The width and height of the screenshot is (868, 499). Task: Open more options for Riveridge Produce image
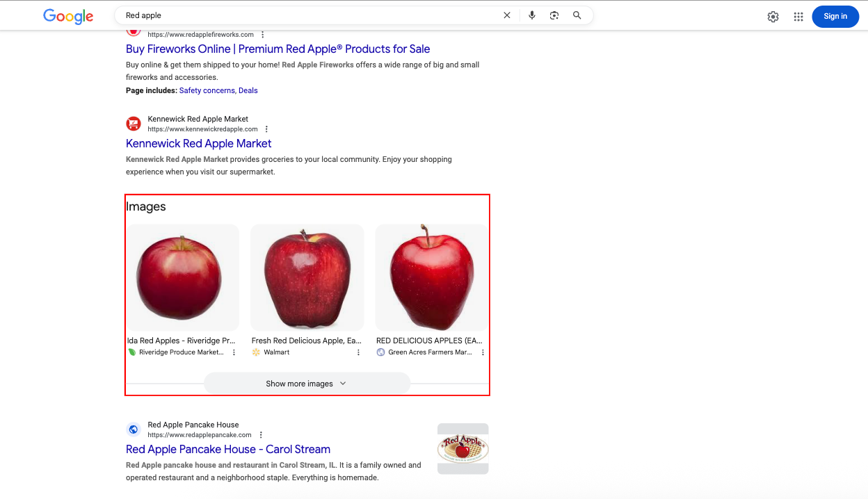tap(234, 352)
